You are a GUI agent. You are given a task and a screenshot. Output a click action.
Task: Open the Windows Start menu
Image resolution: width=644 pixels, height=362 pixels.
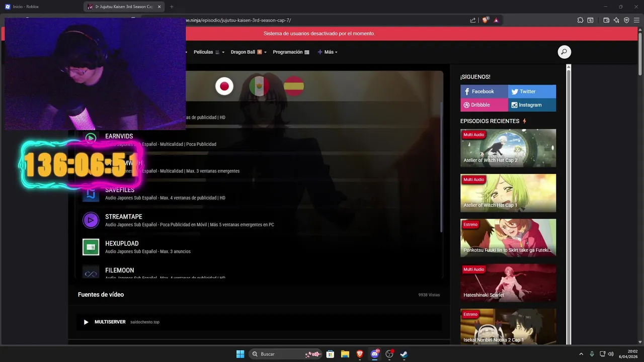(240, 354)
